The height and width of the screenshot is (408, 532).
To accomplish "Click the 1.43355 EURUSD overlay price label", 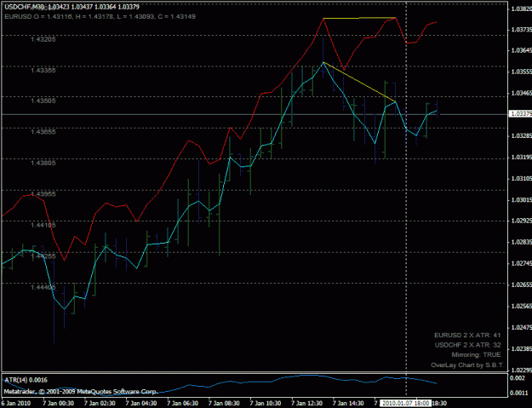I will tap(43, 70).
